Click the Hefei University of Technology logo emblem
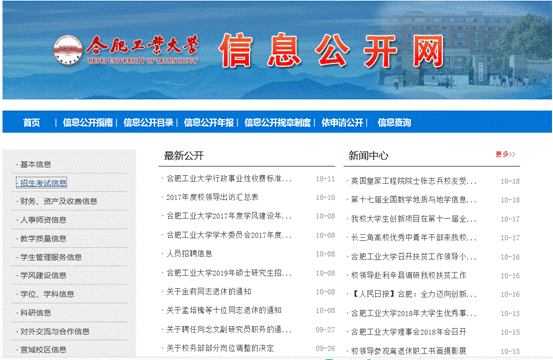Image resolution: width=553 pixels, height=360 pixels. (68, 50)
